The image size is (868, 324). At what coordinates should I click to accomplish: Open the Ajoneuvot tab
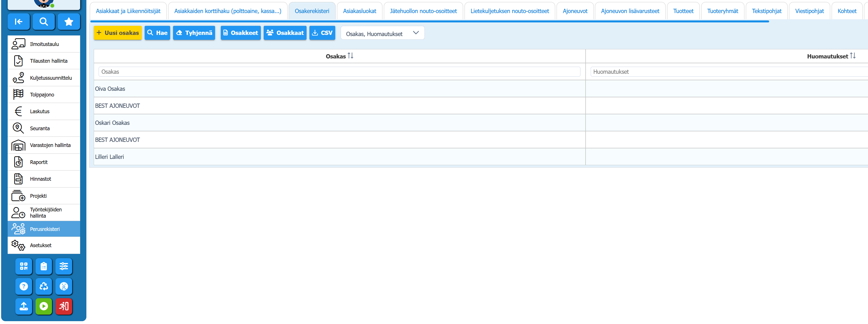[575, 11]
